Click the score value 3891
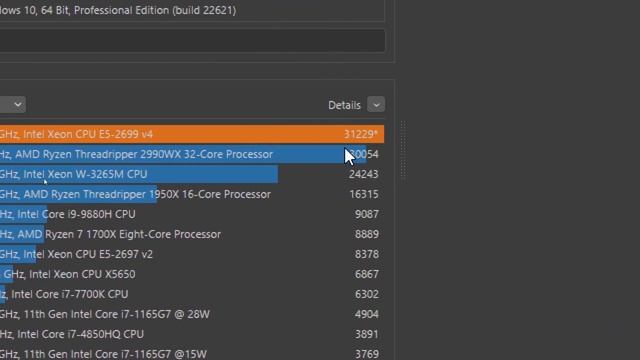 (x=367, y=334)
